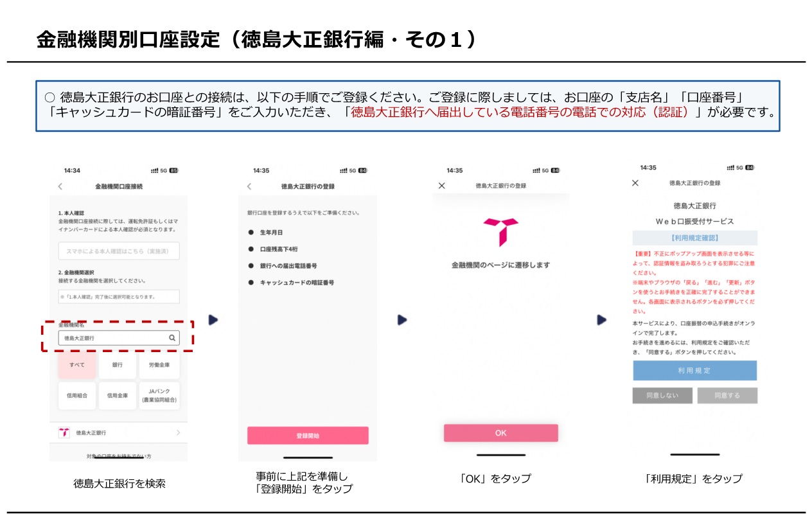
Task: Tap the back chevron on 金融機関口座接続 screen
Action: click(x=60, y=186)
